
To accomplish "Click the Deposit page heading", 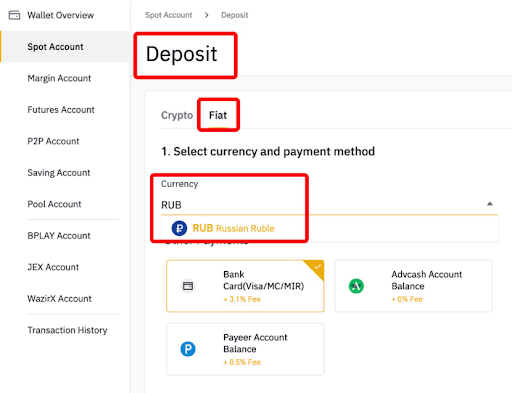I will pos(181,54).
